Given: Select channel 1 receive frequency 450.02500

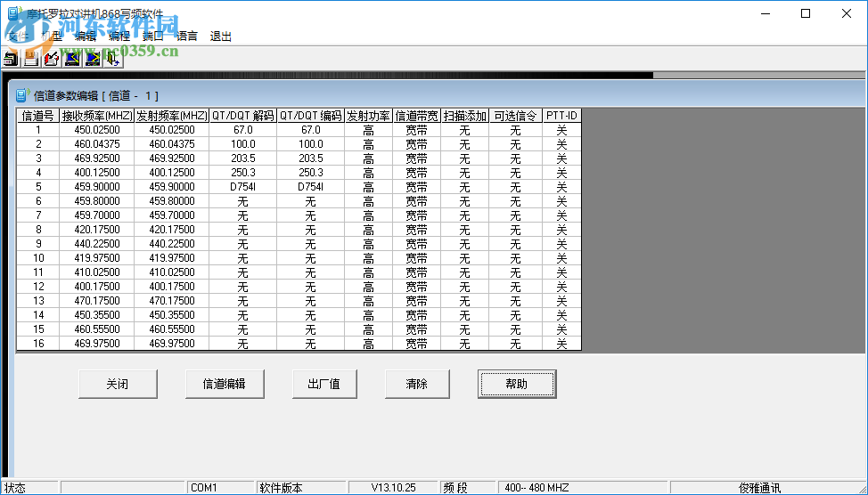Looking at the screenshot, I should click(97, 130).
